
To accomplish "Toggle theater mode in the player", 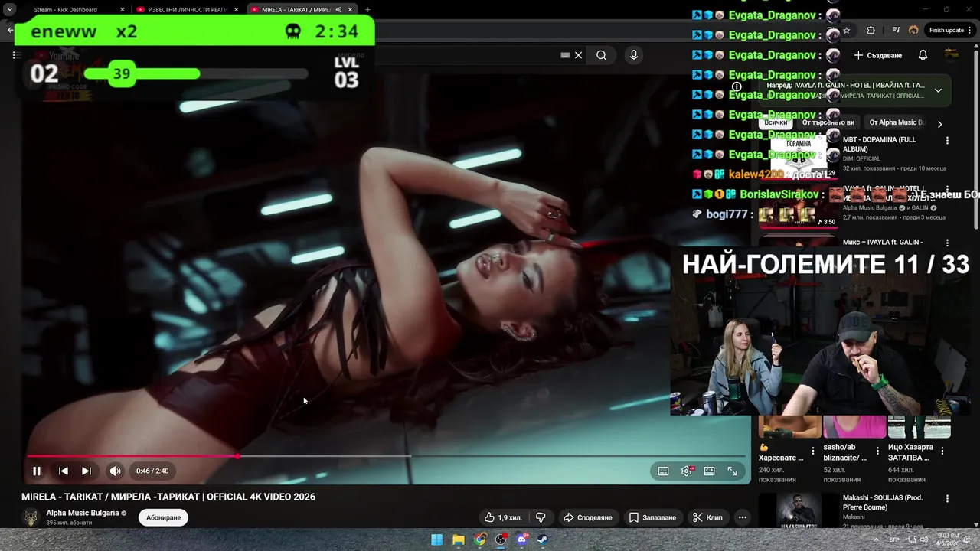I will click(x=710, y=471).
